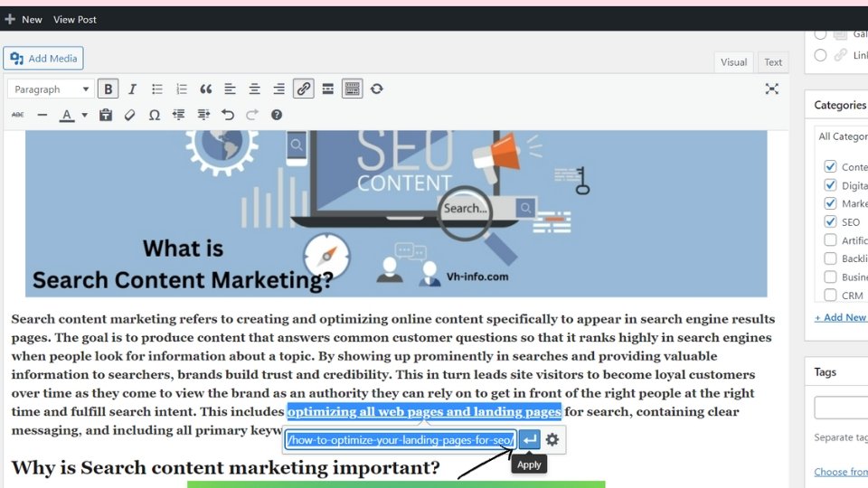Image resolution: width=868 pixels, height=488 pixels.
Task: Click View Post in the admin bar
Action: [75, 19]
